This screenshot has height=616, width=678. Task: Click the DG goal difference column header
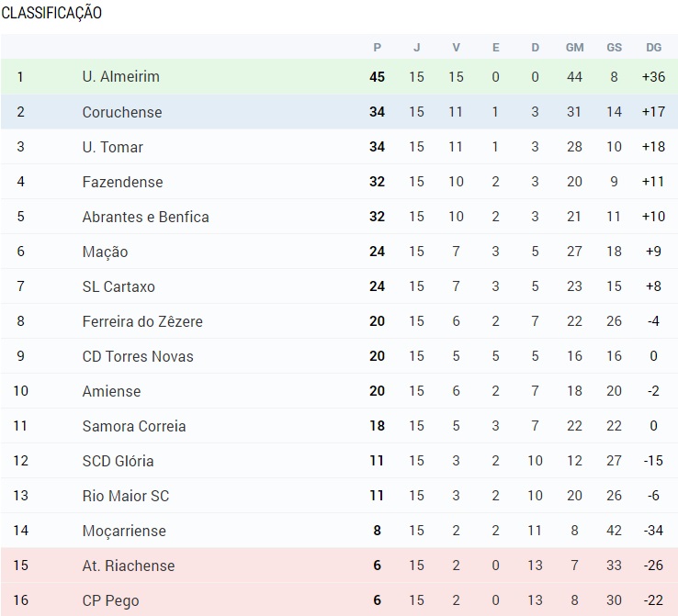click(653, 47)
